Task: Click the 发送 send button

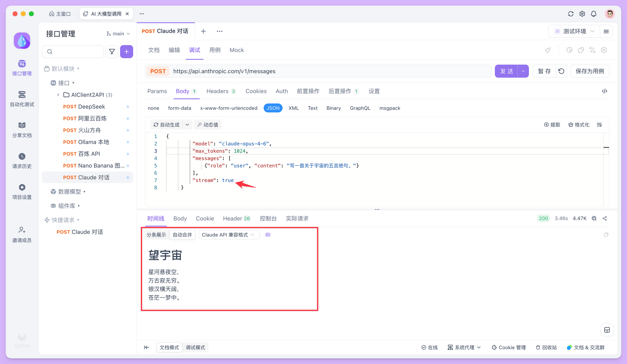Action: [x=506, y=71]
